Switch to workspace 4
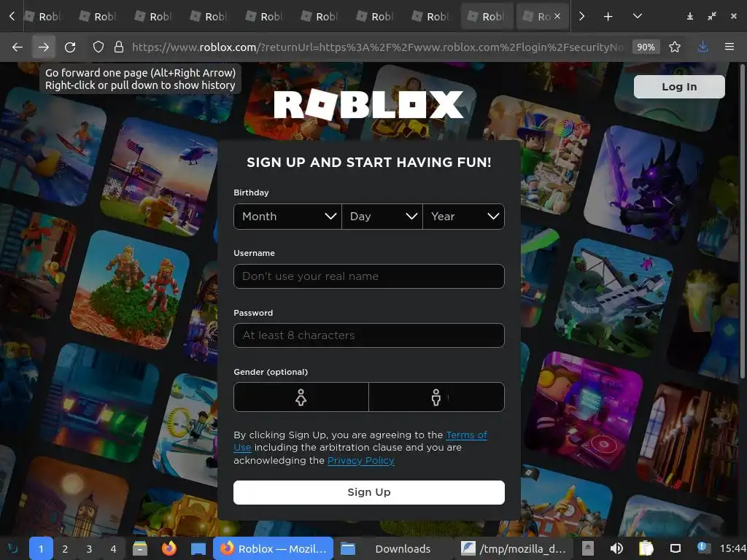Image resolution: width=747 pixels, height=560 pixels. [113, 548]
